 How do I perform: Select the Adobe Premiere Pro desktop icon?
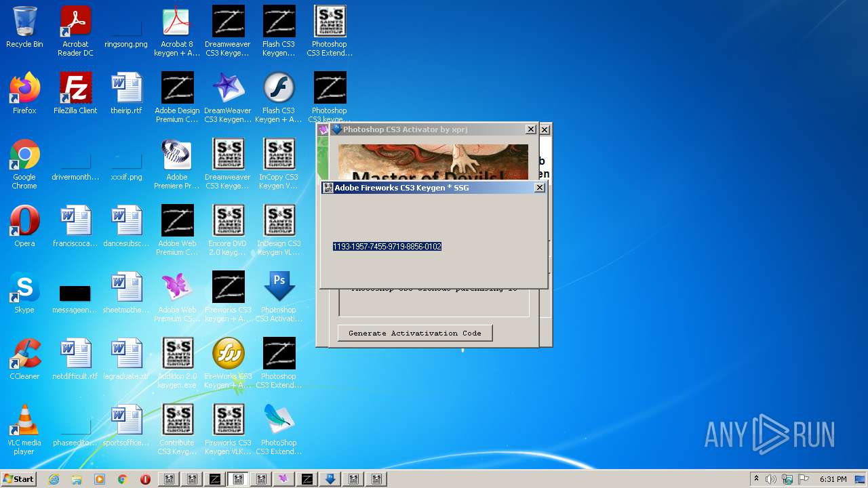click(x=177, y=165)
